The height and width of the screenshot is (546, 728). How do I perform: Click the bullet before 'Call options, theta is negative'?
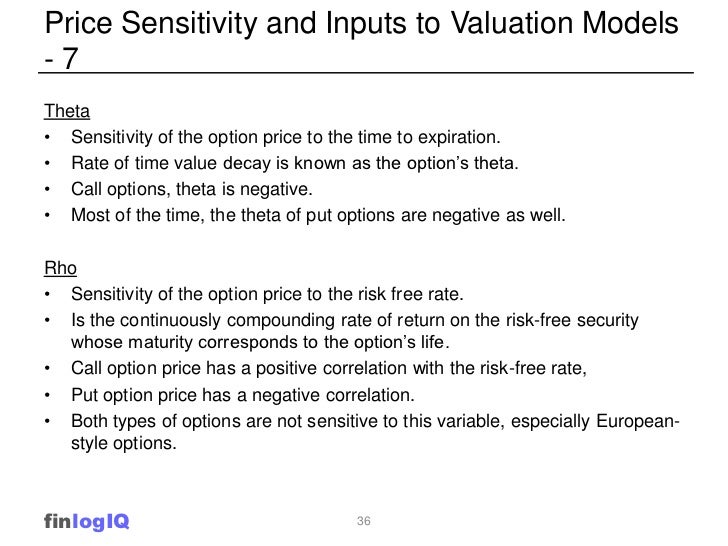(x=47, y=189)
